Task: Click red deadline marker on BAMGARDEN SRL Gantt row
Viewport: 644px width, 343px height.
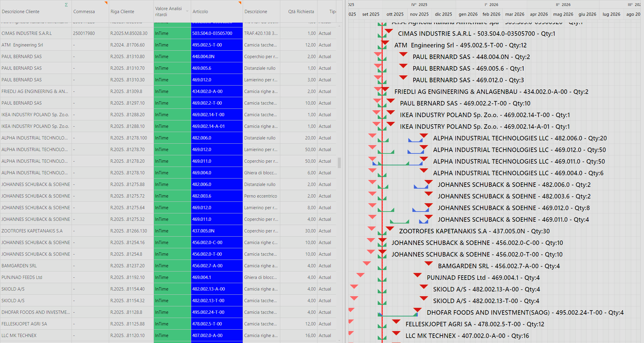Action: coord(428,263)
